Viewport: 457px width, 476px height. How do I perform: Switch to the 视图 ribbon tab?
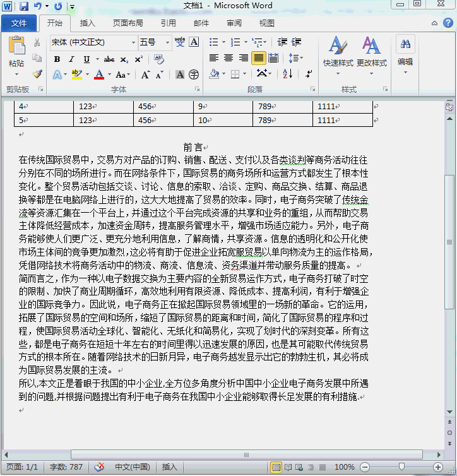[267, 23]
